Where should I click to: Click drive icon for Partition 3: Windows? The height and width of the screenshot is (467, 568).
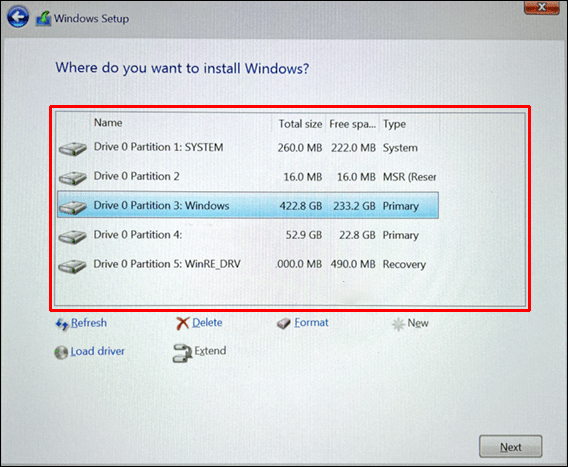(x=72, y=207)
